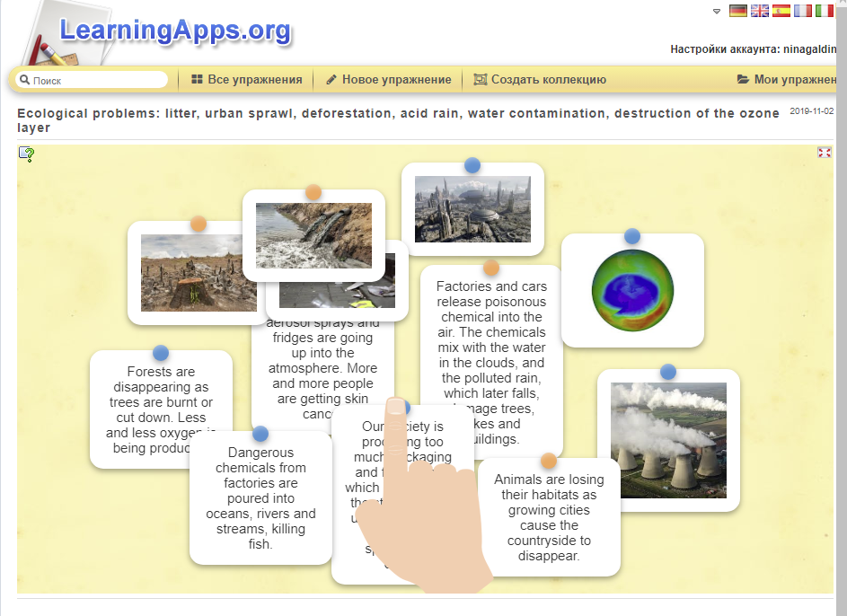Click the blue pin on cooling towers card
The width and height of the screenshot is (847, 616).
pyautogui.click(x=668, y=372)
